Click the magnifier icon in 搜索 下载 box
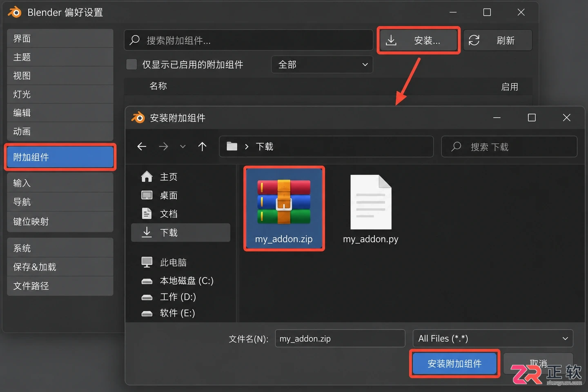Screen dimensions: 588x392 456,146
